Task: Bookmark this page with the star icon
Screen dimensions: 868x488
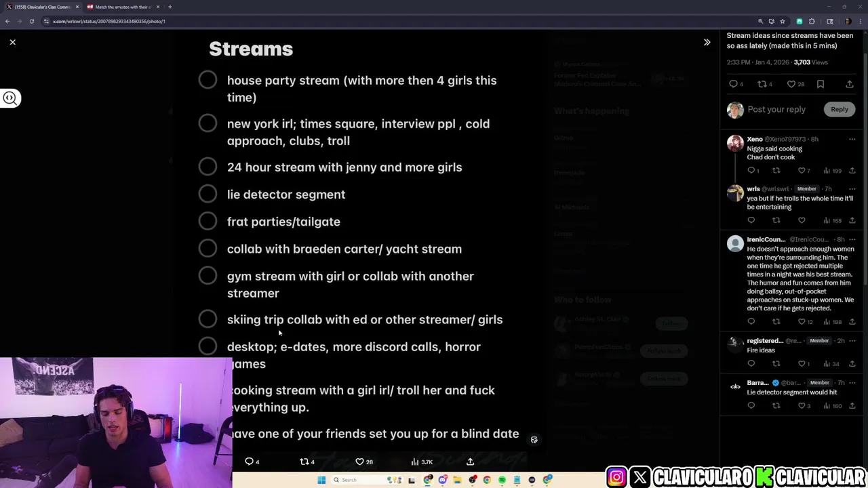Action: (783, 21)
